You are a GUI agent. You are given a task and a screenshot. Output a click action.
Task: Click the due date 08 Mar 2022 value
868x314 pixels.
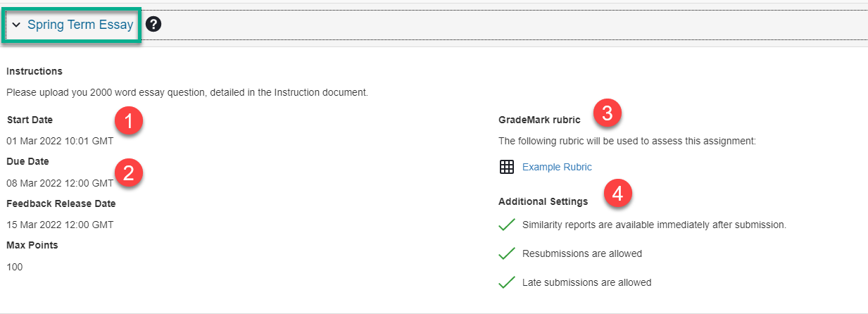(x=60, y=183)
